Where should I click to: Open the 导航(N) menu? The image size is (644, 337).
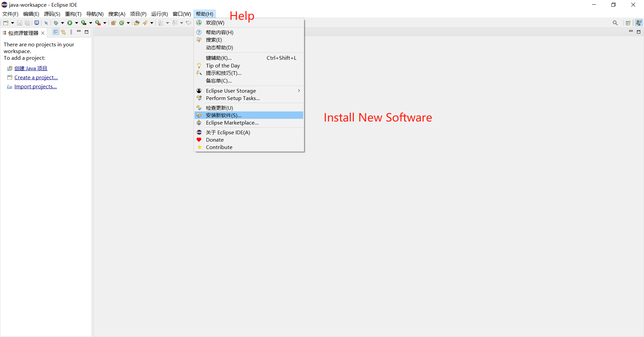[95, 14]
